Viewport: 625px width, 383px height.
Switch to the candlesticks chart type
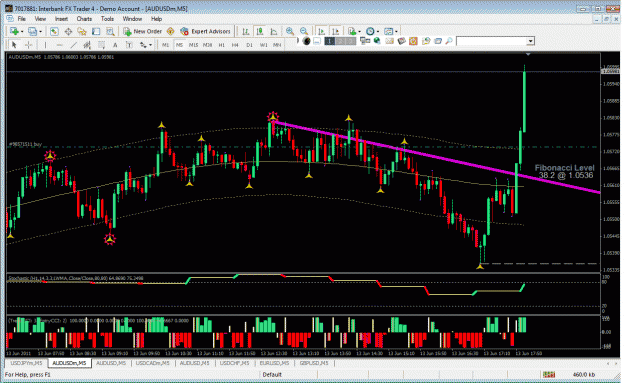[260, 31]
